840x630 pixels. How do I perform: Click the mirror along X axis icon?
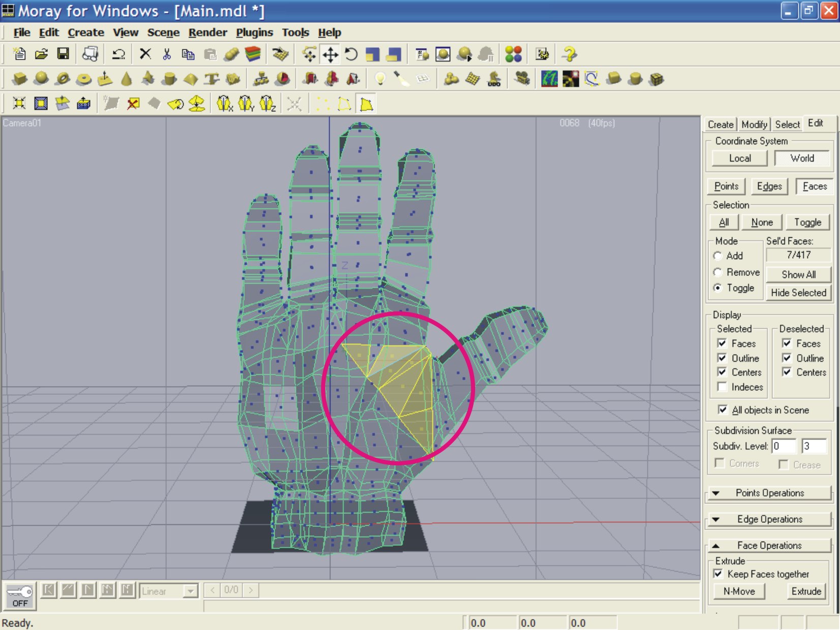click(x=225, y=104)
